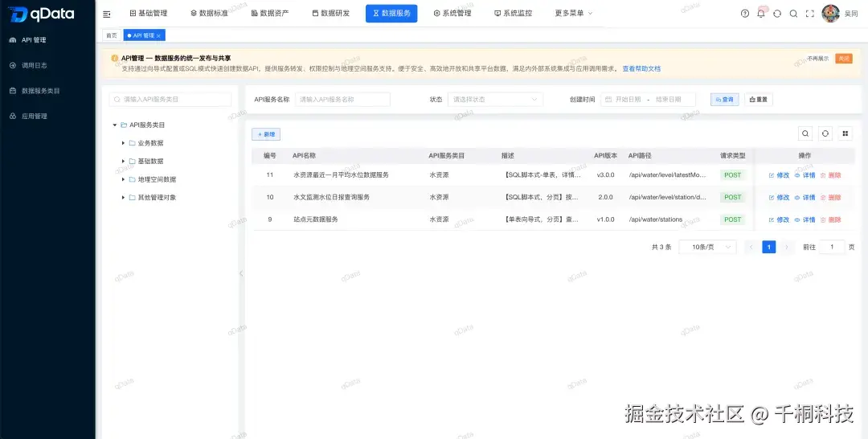Collapse the category tree panel handle
868x439 pixels.
click(241, 273)
